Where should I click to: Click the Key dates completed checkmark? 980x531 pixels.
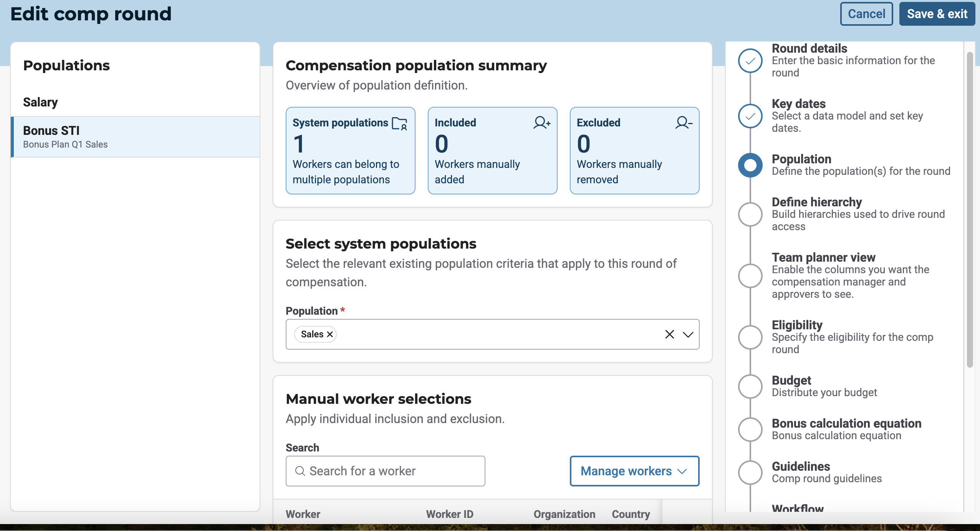tap(750, 116)
